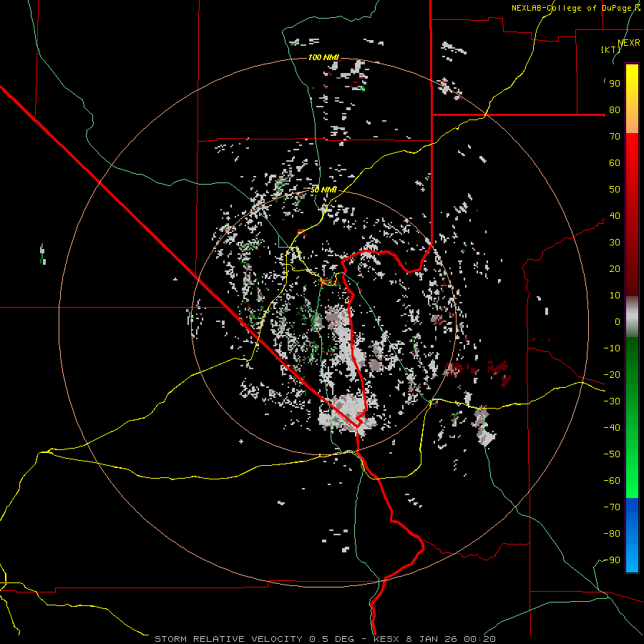Click the 30 value on velocity scale
Viewport: 644px width, 644px height.
615,243
